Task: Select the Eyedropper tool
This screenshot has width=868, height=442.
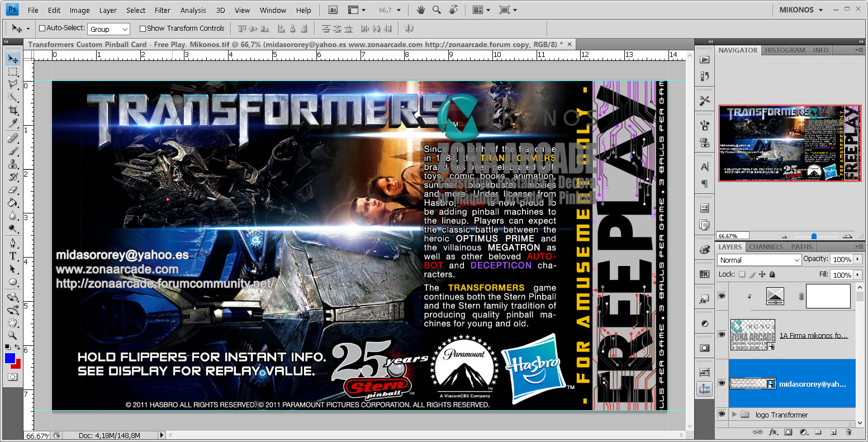Action: click(x=13, y=123)
